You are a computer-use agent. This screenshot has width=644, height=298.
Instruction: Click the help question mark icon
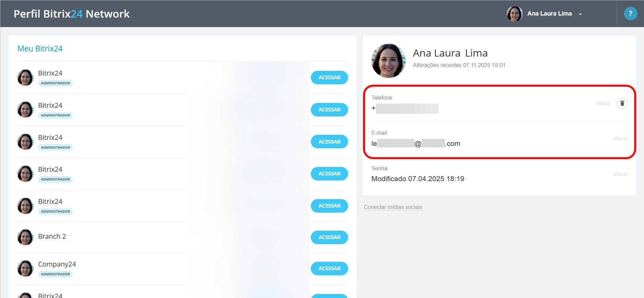630,14
